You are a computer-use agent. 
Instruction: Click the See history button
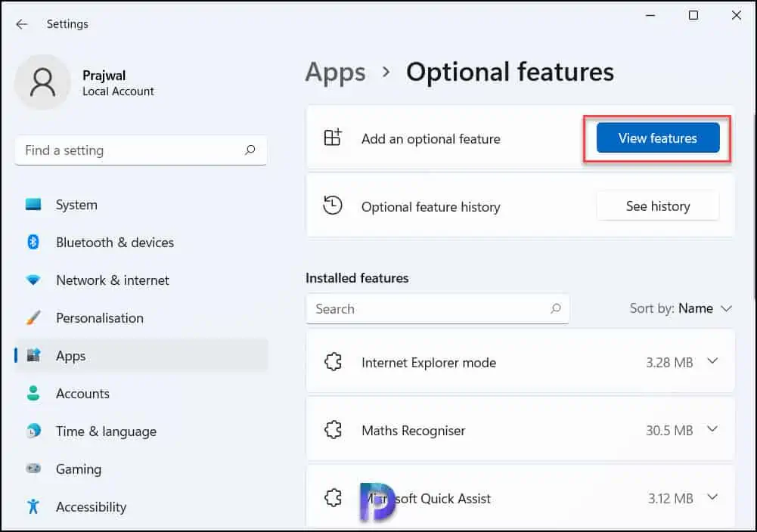point(657,206)
